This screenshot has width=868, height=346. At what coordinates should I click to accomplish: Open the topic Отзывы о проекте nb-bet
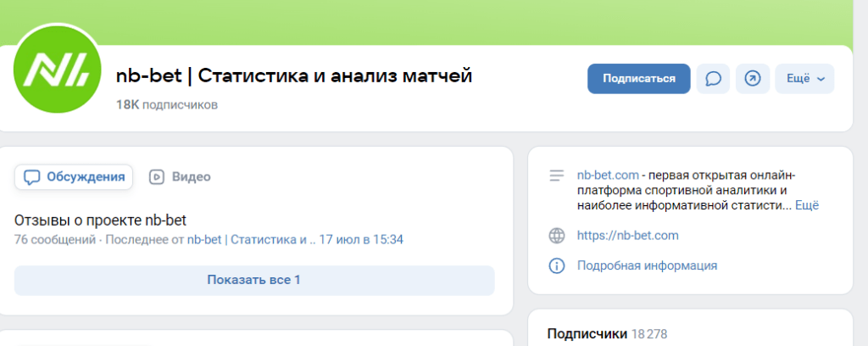(x=100, y=220)
